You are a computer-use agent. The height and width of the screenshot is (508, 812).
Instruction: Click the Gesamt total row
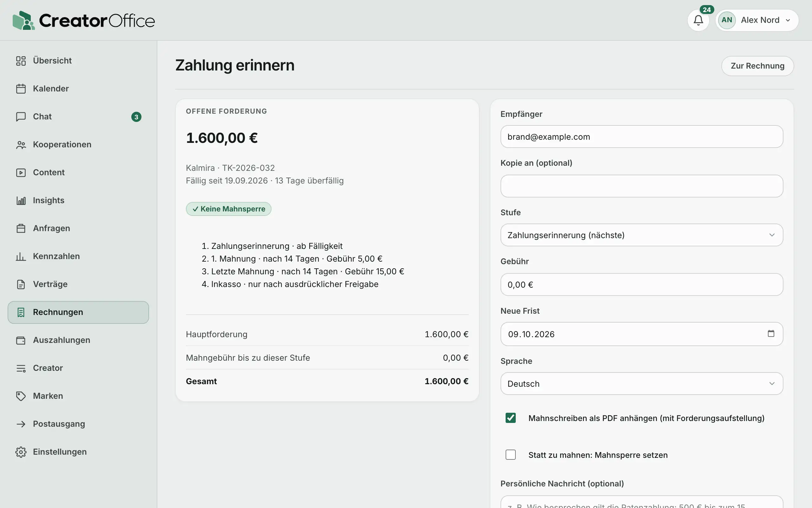click(x=327, y=381)
